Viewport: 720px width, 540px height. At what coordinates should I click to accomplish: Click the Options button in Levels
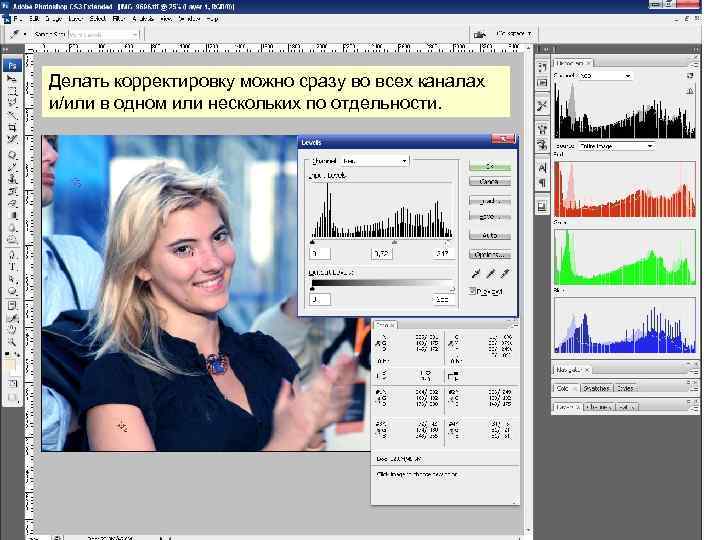[x=490, y=254]
